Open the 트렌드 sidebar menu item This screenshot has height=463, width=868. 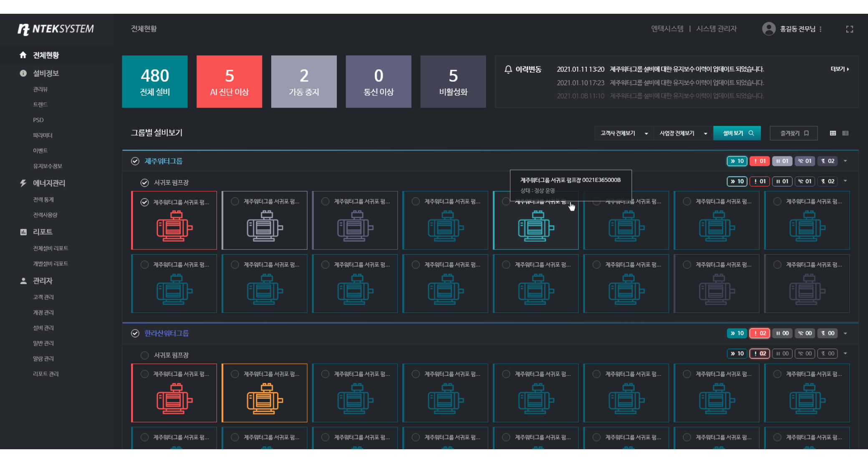[40, 105]
